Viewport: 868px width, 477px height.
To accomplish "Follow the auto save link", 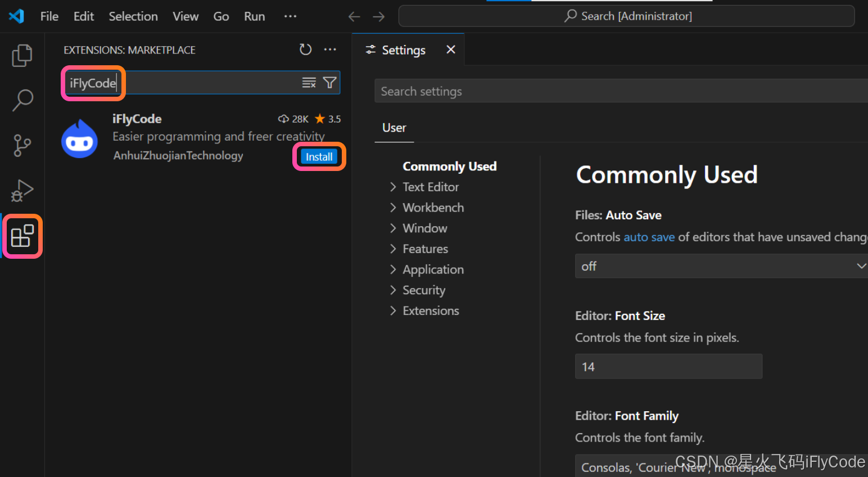I will click(649, 237).
